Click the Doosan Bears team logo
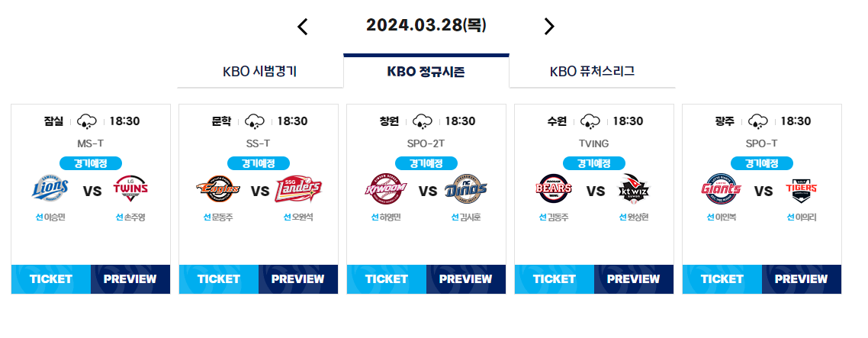This screenshot has height=338, width=868. pyautogui.click(x=554, y=188)
